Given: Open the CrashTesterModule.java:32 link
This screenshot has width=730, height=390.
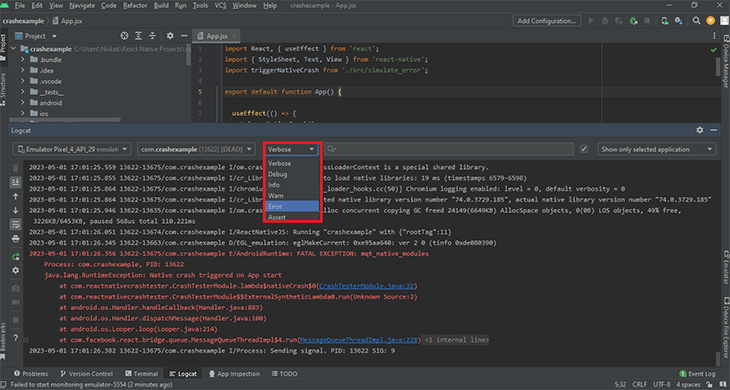Looking at the screenshot, I should 367,286.
